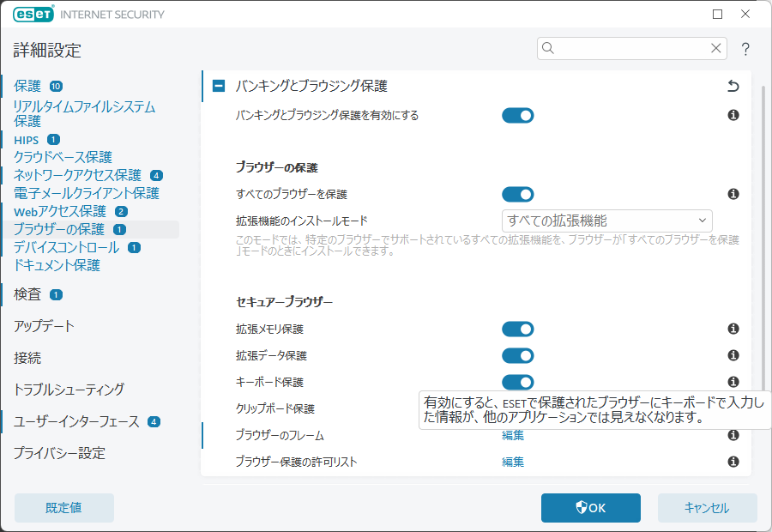This screenshot has width=772, height=532.
Task: Open 検査 category in sidebar
Action: (x=27, y=294)
